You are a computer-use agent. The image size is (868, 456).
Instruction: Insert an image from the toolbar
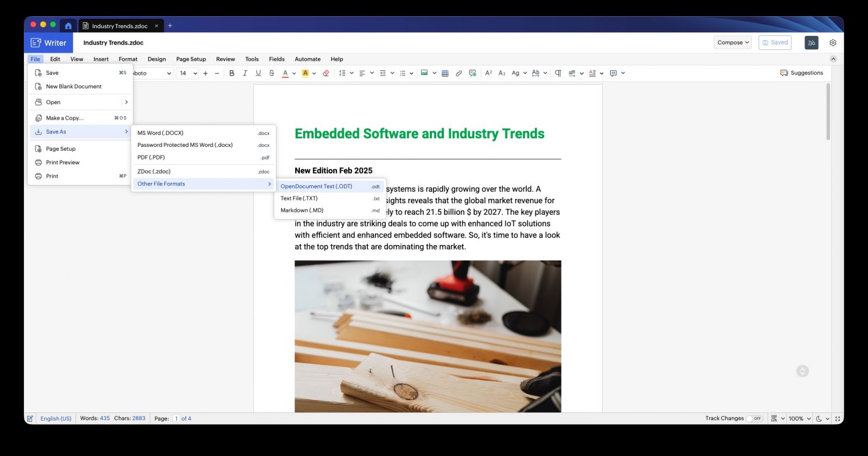point(424,73)
